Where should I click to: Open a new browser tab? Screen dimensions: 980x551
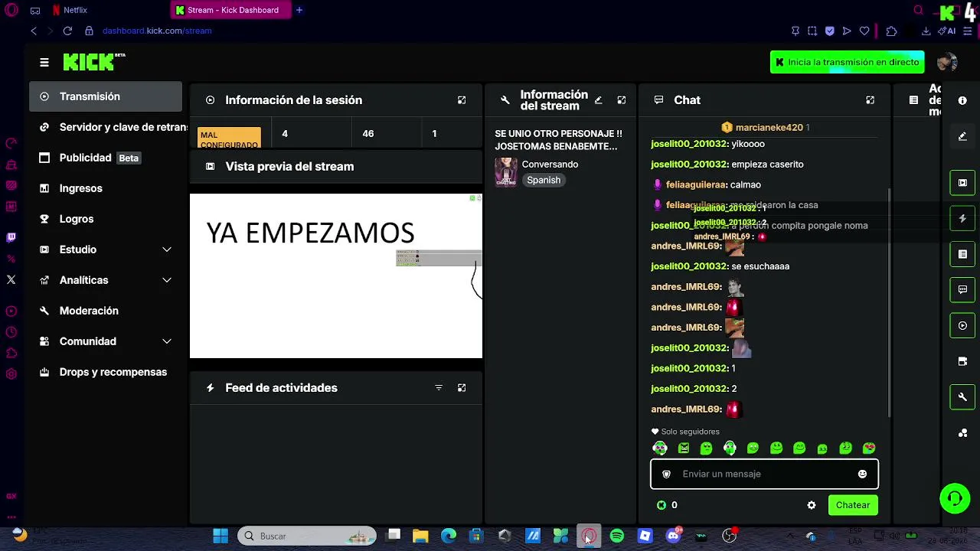[x=299, y=10]
